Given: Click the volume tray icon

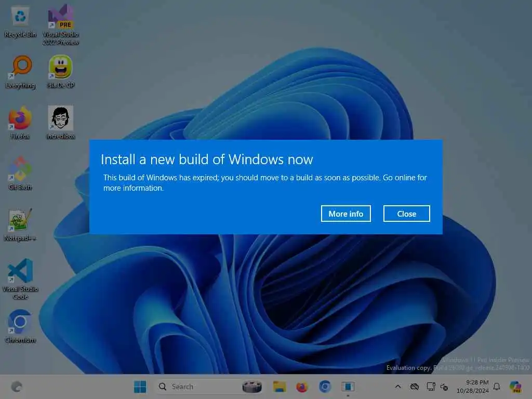Looking at the screenshot, I should 444,387.
